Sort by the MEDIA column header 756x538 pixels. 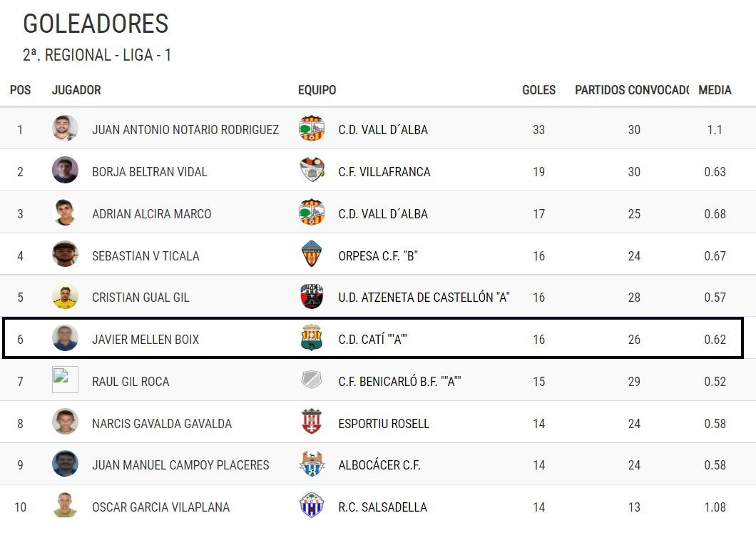tap(715, 90)
